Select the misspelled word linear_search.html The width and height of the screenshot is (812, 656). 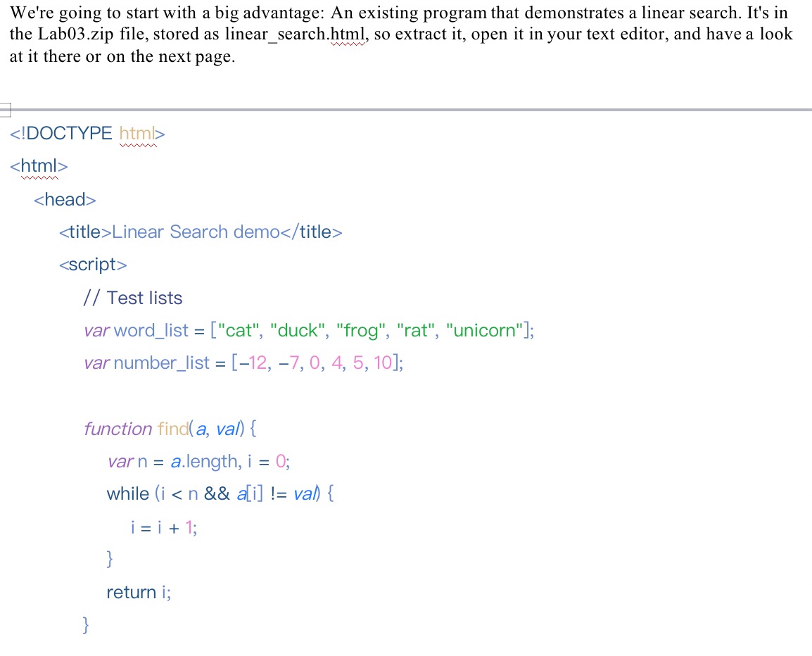point(295,34)
